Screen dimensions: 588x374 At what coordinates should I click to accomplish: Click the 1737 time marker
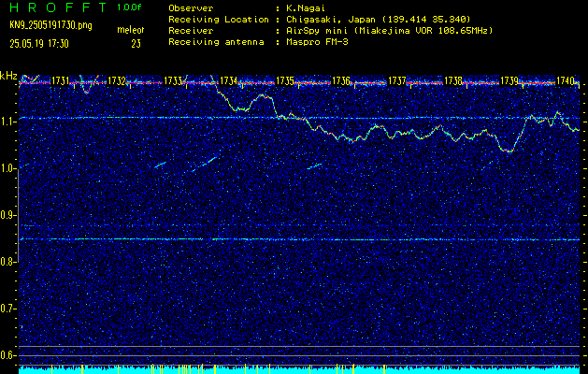point(397,80)
